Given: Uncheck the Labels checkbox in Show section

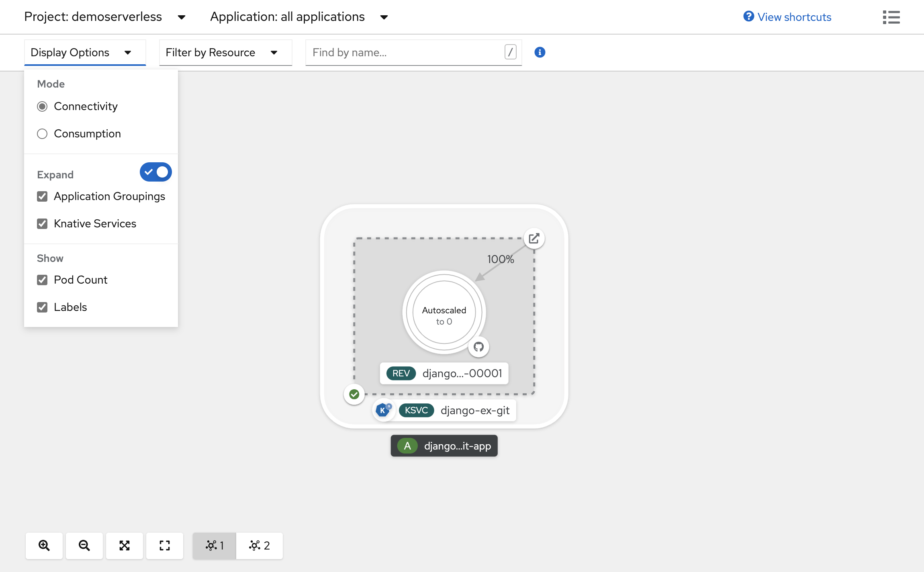Looking at the screenshot, I should click(x=42, y=307).
